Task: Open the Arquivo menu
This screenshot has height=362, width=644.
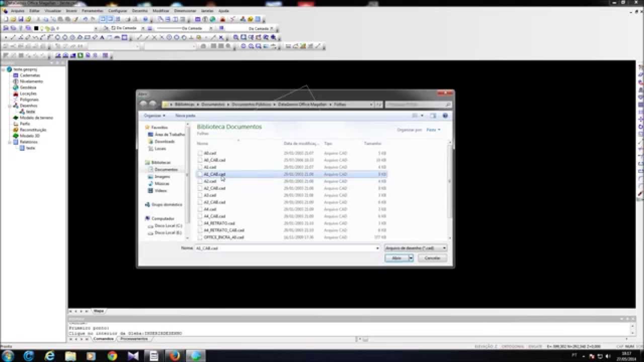Action: (17, 11)
